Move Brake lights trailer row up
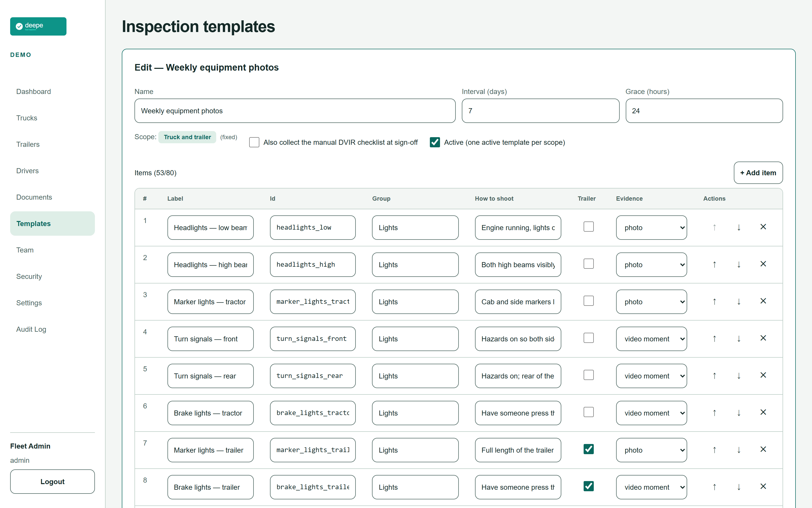 (x=714, y=487)
